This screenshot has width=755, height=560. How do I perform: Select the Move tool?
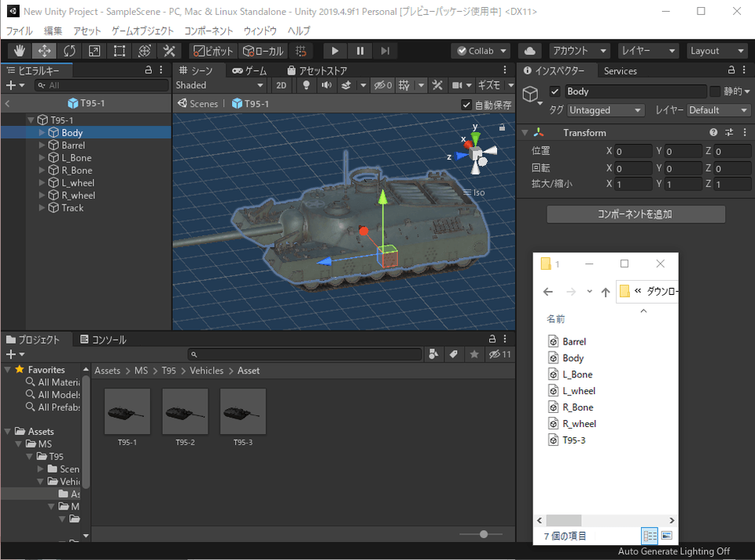click(x=44, y=50)
